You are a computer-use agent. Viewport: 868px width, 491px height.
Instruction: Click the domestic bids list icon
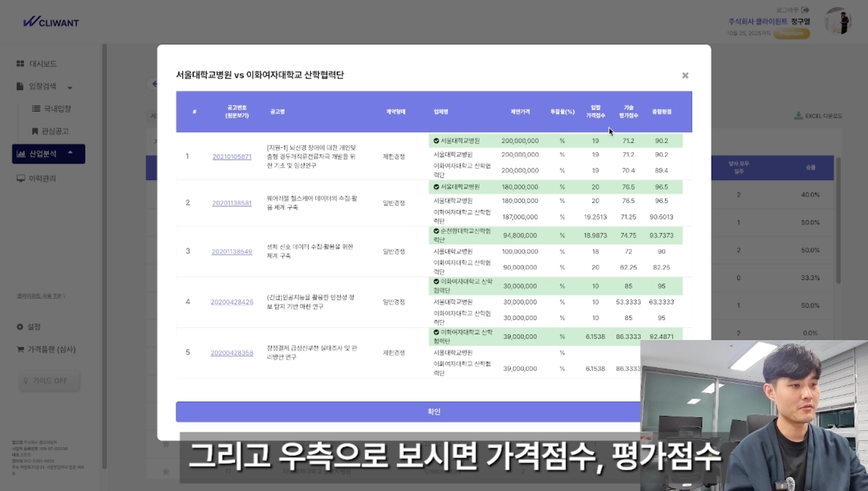coord(36,108)
